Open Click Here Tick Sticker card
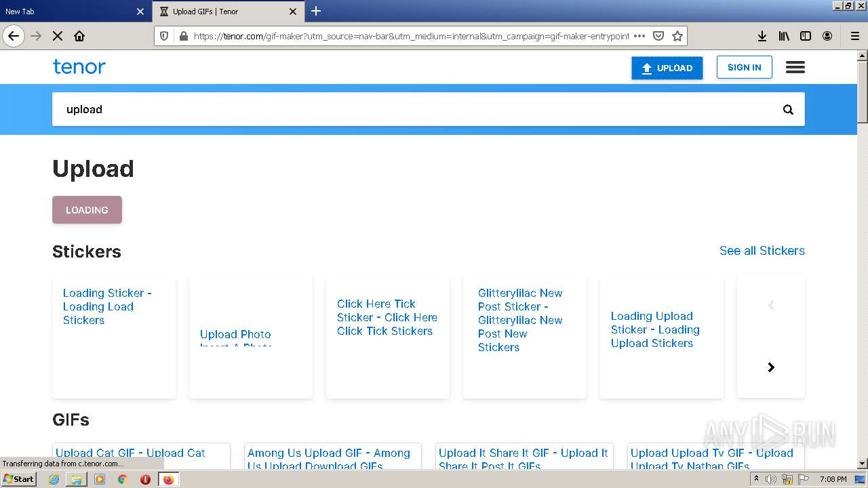The width and height of the screenshot is (868, 488). click(388, 337)
